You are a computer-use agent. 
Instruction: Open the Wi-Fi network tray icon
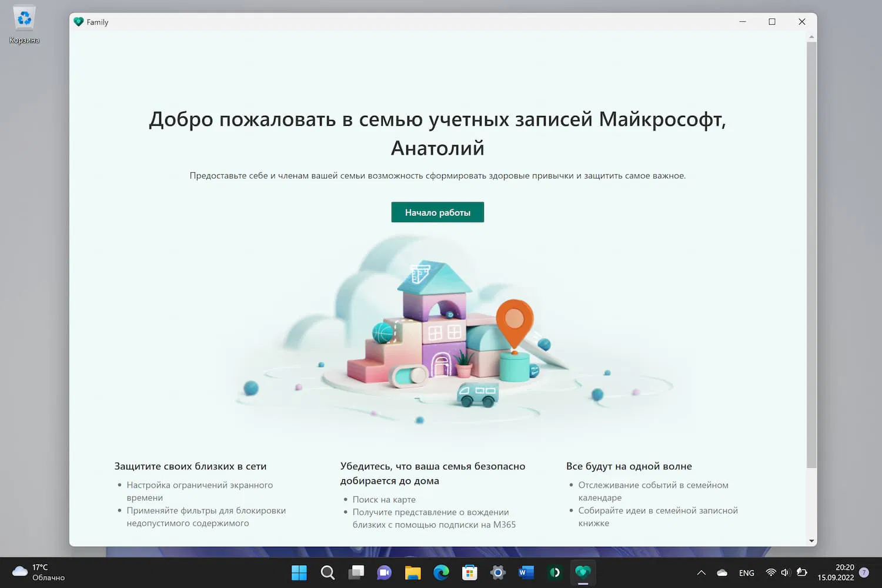[x=771, y=573]
